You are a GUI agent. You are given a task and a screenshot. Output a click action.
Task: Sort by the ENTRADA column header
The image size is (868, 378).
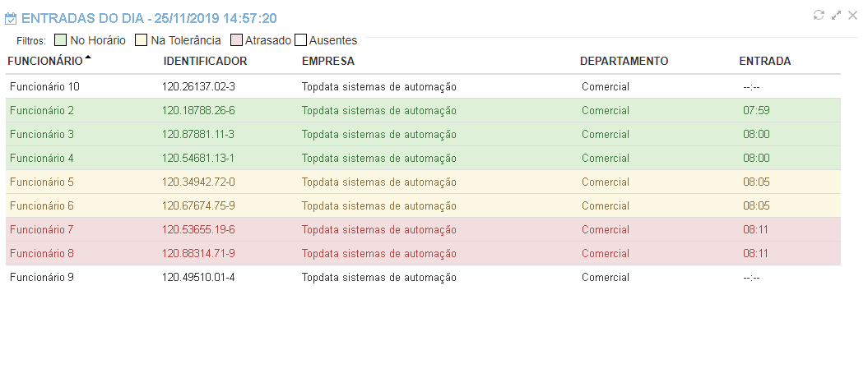(765, 61)
